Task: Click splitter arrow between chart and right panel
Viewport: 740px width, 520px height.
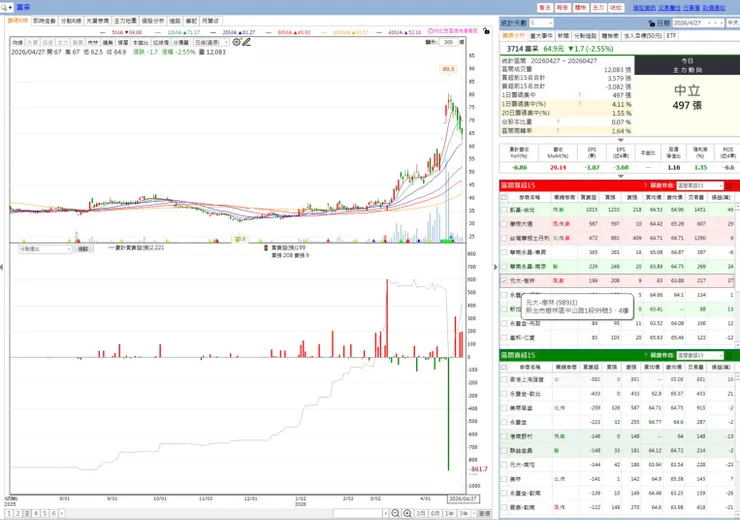Action: (x=496, y=267)
